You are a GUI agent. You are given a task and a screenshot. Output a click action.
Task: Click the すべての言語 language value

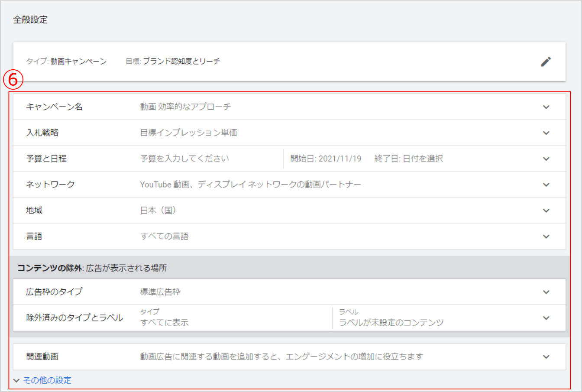pos(164,236)
